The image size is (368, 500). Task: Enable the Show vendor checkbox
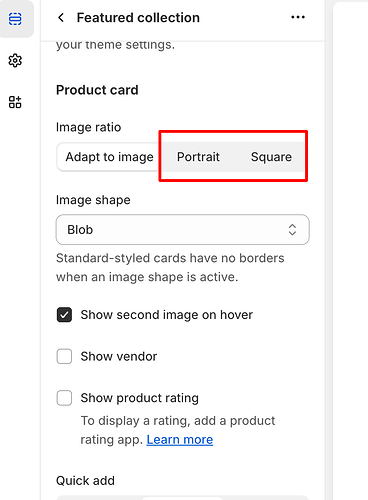[64, 356]
